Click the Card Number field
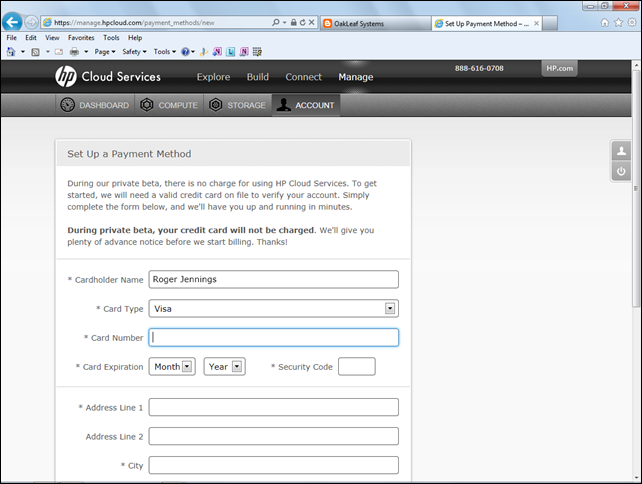642x484 pixels. point(274,337)
